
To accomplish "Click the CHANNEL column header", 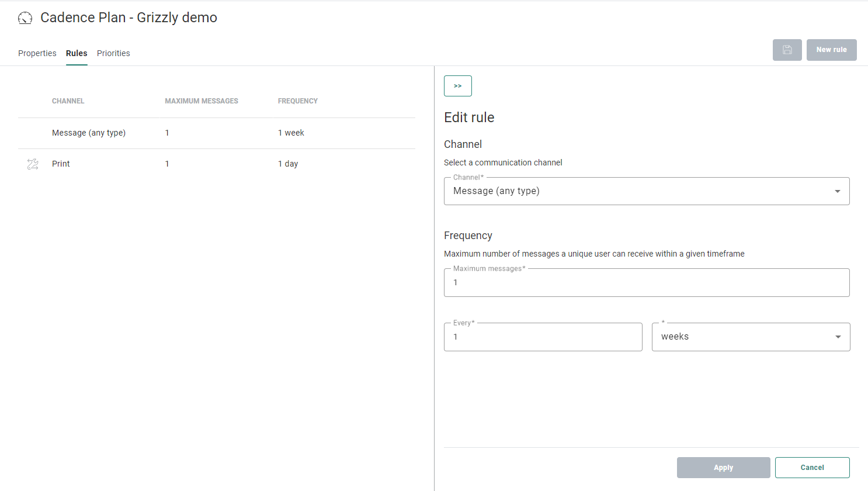I will (x=68, y=101).
